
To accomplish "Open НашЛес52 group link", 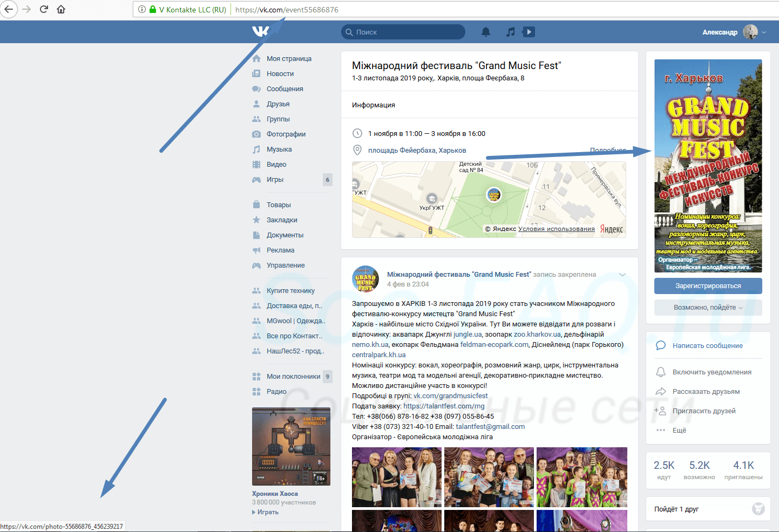I will 295,351.
